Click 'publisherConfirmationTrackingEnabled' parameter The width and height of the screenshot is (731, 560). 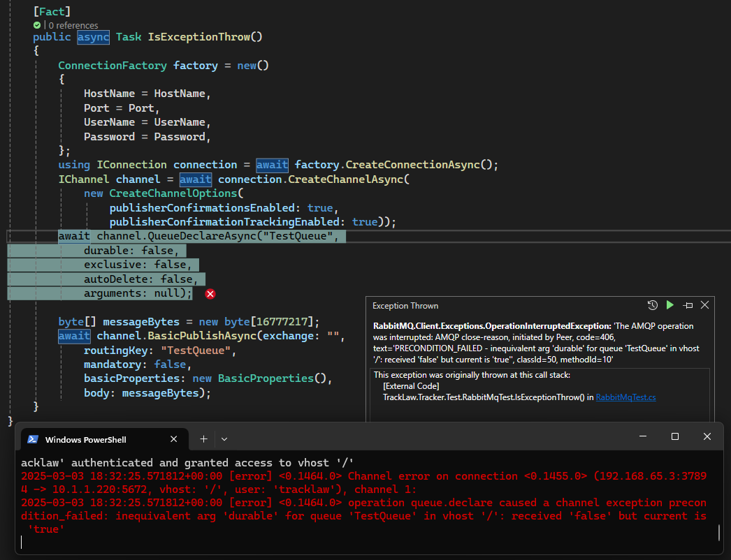224,222
